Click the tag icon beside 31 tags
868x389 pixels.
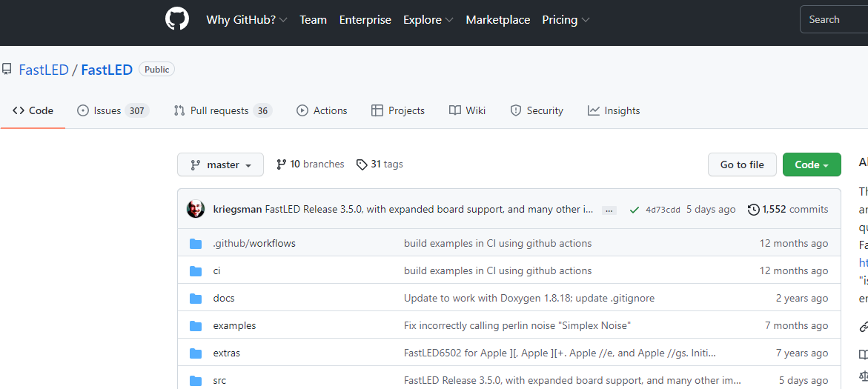click(362, 164)
